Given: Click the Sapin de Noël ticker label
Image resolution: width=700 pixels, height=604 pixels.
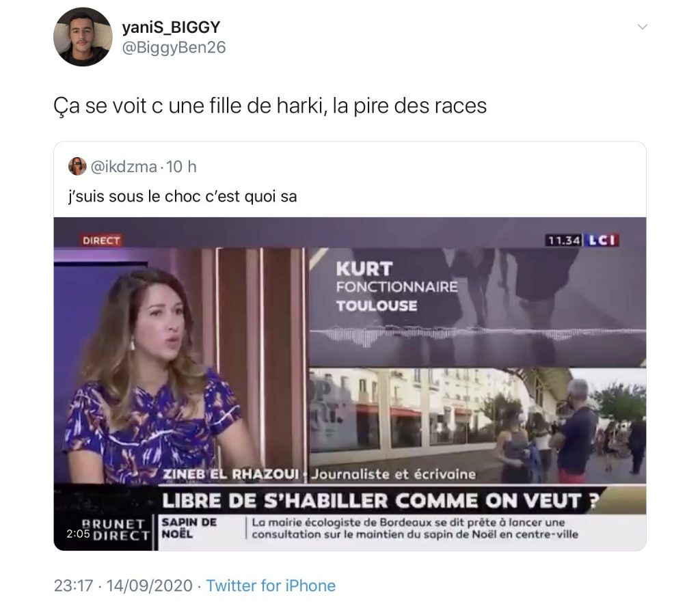Looking at the screenshot, I should point(189,528).
